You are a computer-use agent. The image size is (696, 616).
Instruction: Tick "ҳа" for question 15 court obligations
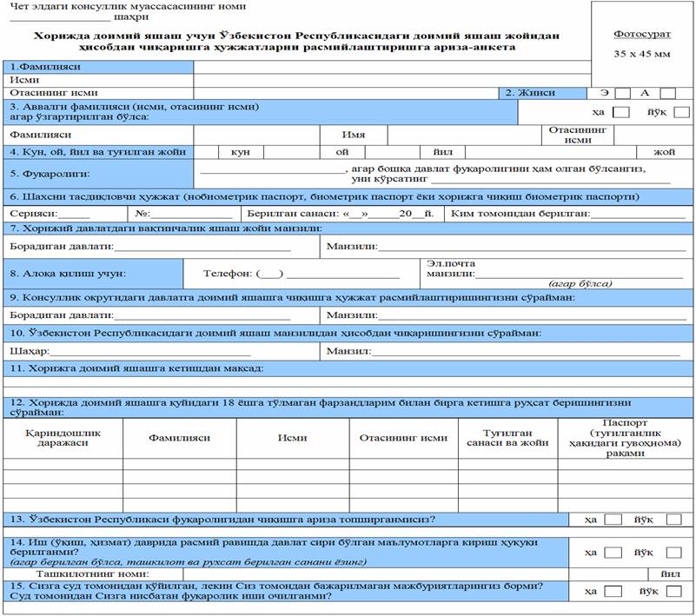point(613,591)
